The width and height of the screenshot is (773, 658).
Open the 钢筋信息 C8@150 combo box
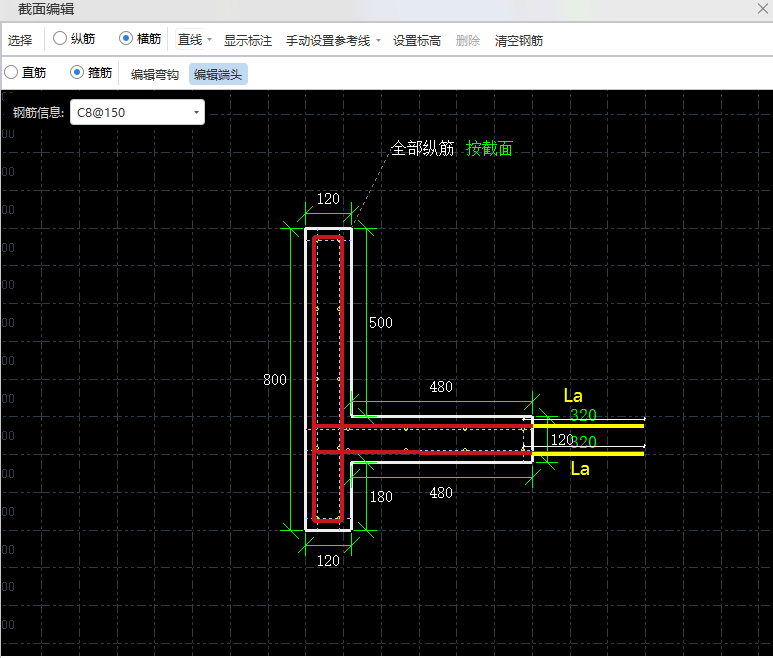[x=137, y=112]
